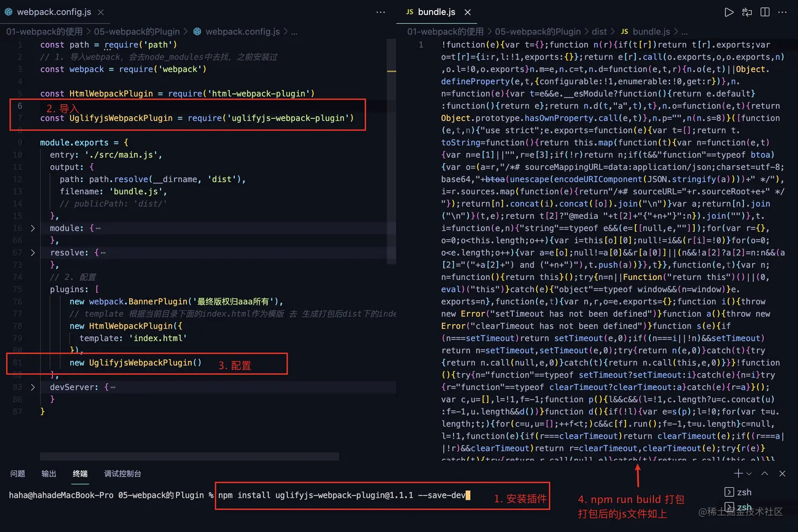Click the webpack icon on the webpack.config.js tab

click(x=8, y=12)
